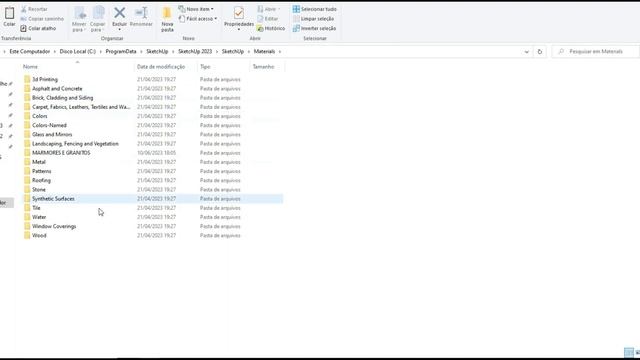Select Landscaping, Fencing and Vegetation folder

(76, 144)
